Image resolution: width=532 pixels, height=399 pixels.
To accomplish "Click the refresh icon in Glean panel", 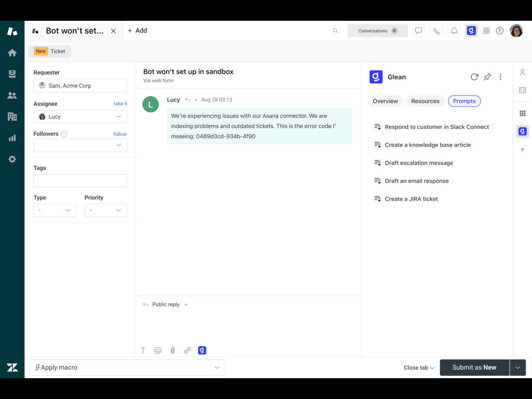I will [474, 77].
